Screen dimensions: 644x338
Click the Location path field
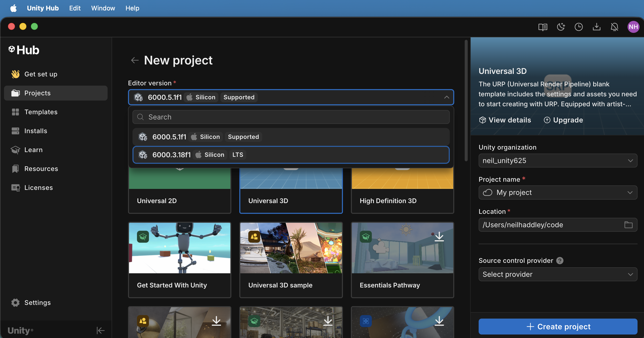pos(558,225)
